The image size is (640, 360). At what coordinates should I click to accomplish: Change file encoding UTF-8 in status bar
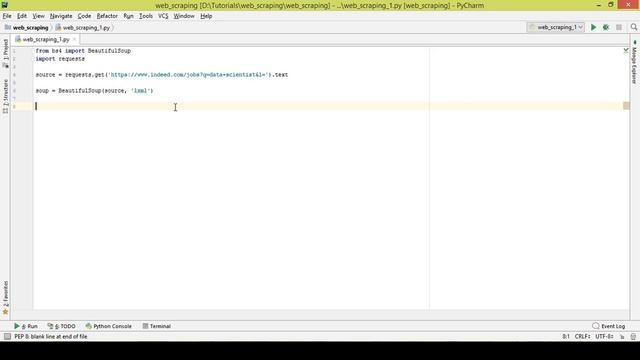(604, 337)
